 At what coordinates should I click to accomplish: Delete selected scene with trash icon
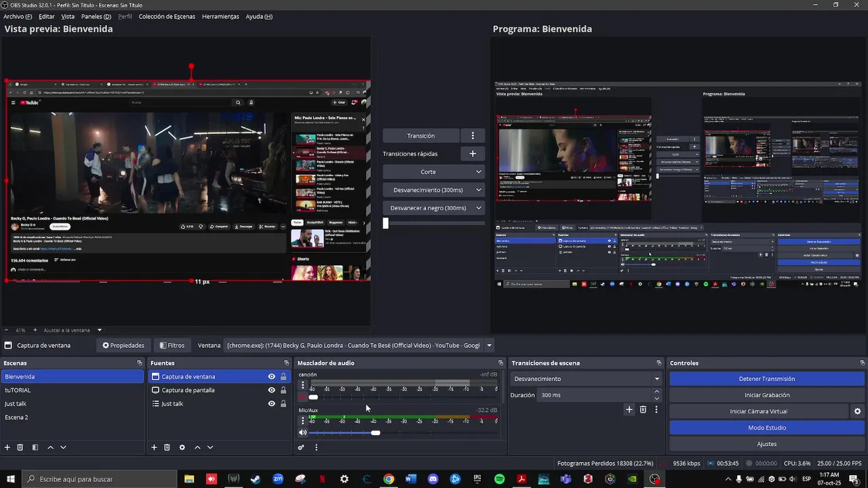[20, 447]
